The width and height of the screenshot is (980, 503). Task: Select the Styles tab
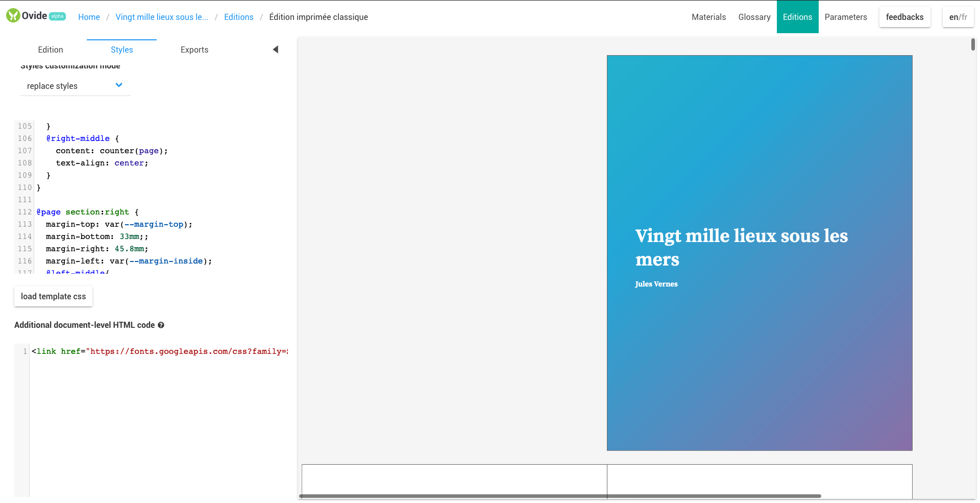pos(121,50)
